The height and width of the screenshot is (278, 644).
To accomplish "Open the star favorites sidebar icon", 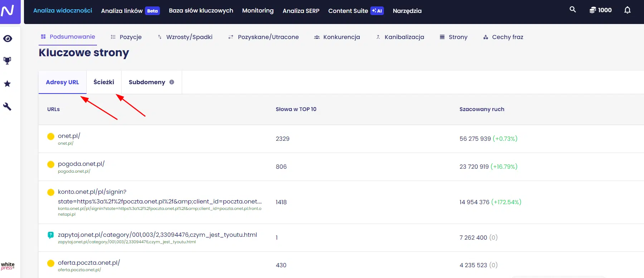I will pos(7,84).
